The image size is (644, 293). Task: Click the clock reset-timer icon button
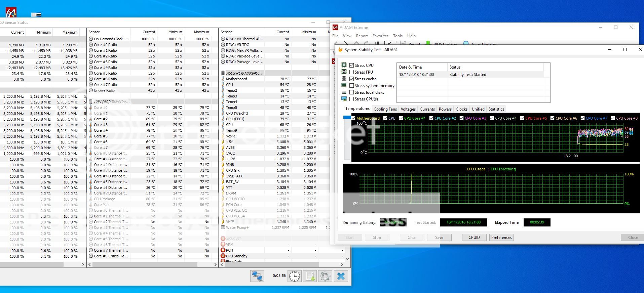[x=295, y=276]
